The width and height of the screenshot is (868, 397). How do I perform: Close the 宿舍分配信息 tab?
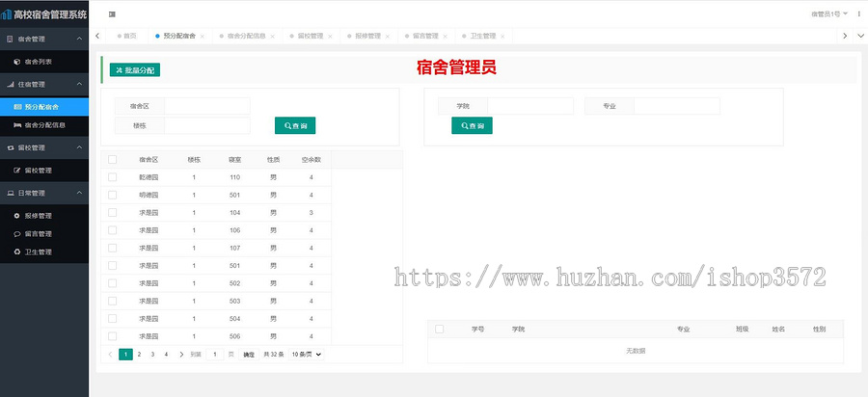[x=272, y=37]
